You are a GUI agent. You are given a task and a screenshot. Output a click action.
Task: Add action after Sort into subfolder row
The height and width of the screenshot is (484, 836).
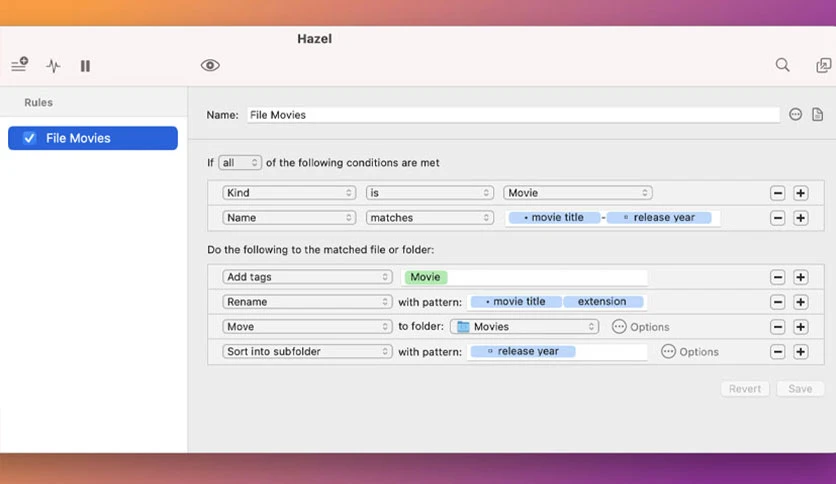tap(800, 351)
